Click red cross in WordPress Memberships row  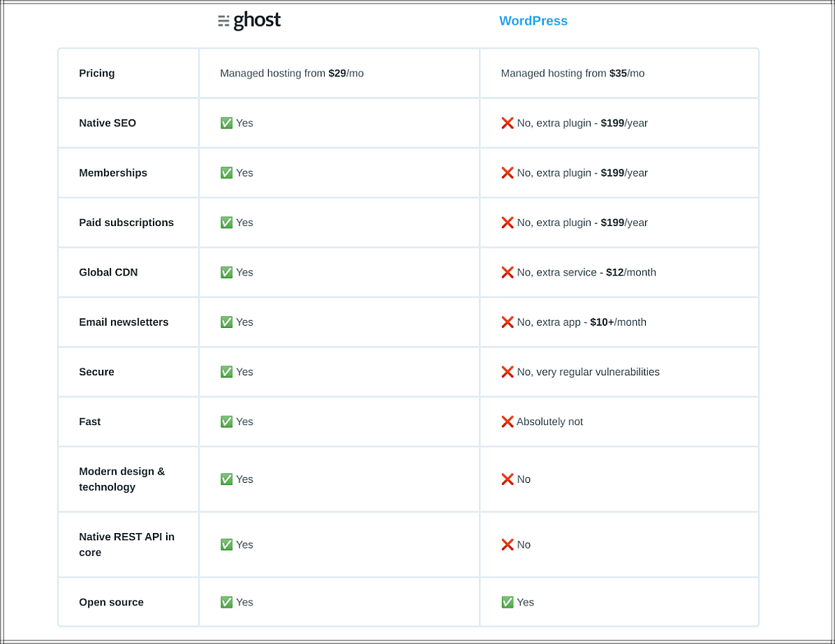[x=508, y=173]
